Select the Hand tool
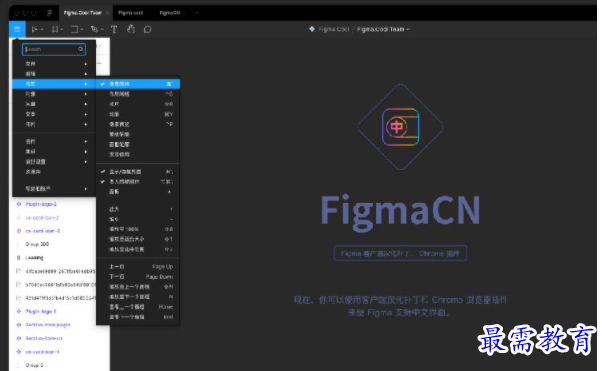This screenshot has width=602, height=371. (x=131, y=29)
